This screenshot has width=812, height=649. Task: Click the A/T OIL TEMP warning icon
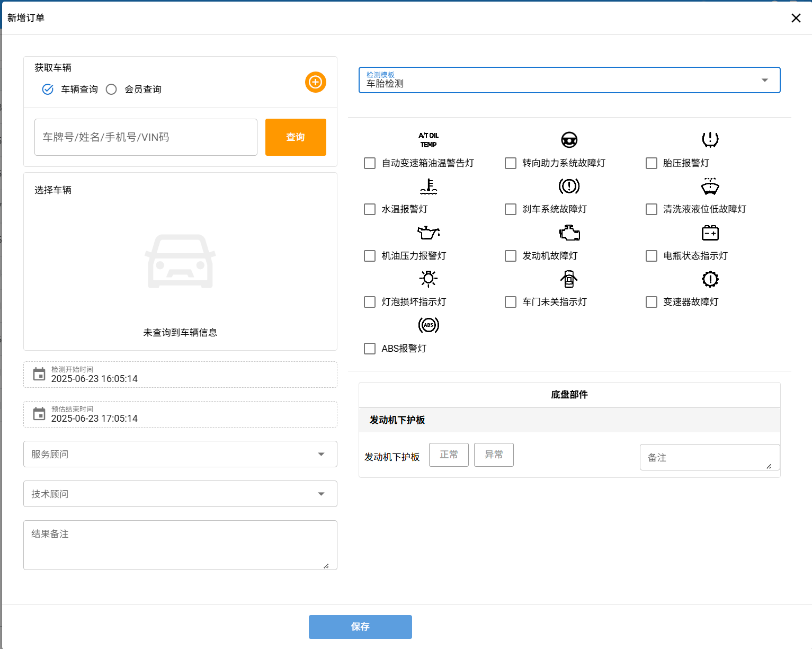(429, 140)
